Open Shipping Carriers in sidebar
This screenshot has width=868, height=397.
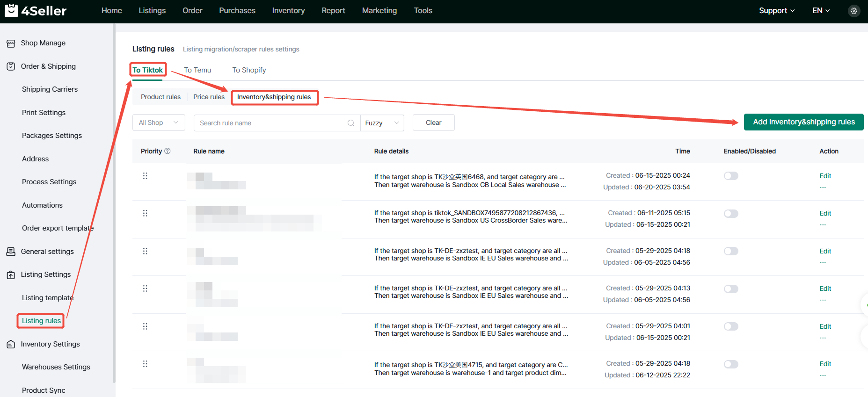(50, 89)
